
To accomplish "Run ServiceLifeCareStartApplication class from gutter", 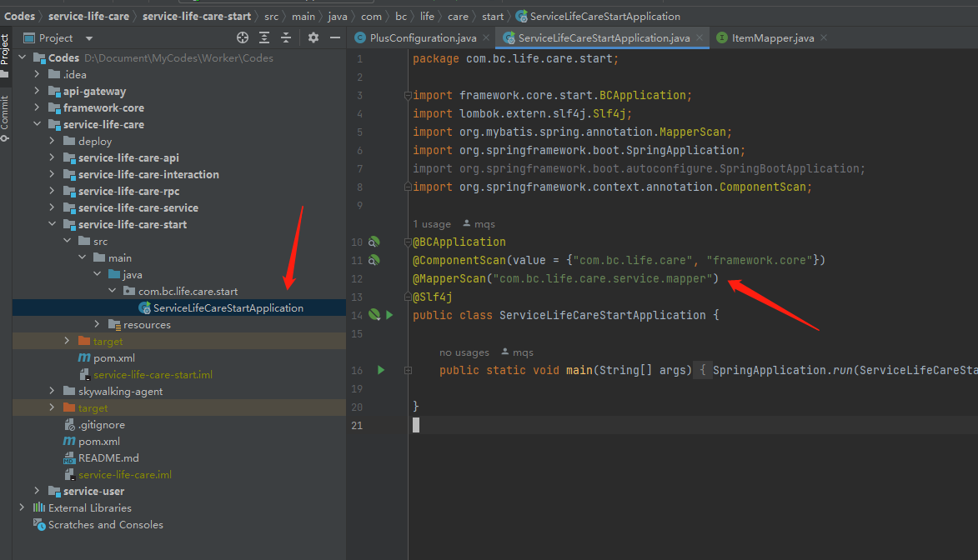I will coord(390,315).
